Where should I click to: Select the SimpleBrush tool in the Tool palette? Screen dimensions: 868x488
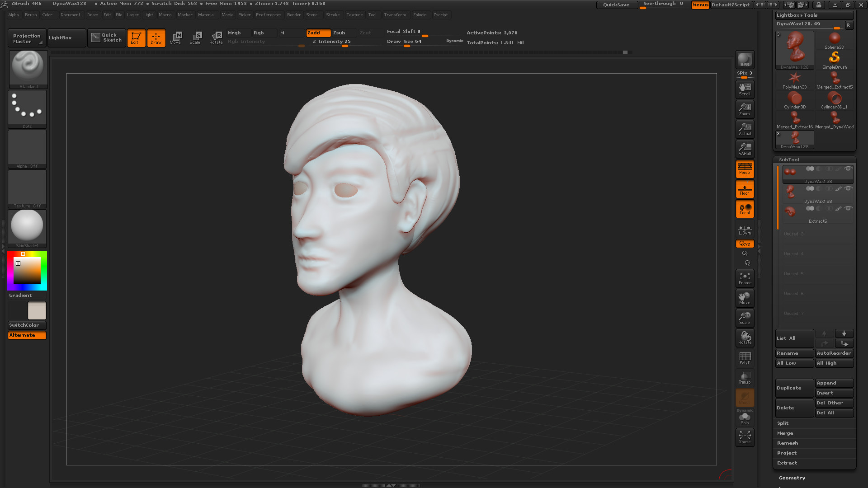coord(835,59)
